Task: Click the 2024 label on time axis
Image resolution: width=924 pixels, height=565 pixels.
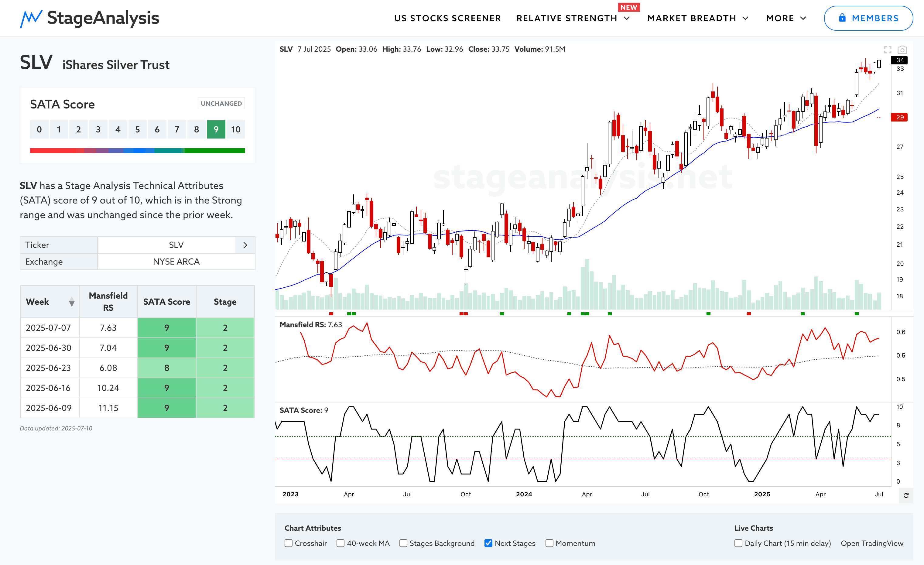Action: [524, 494]
